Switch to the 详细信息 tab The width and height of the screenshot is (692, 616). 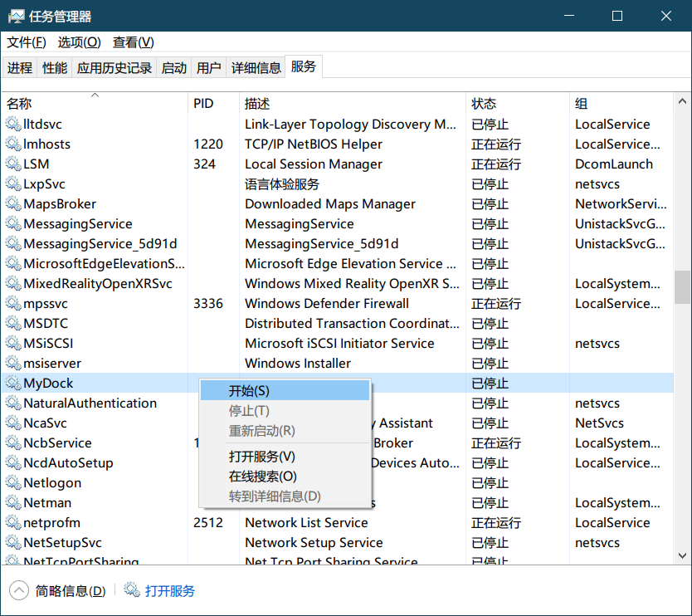pos(256,67)
